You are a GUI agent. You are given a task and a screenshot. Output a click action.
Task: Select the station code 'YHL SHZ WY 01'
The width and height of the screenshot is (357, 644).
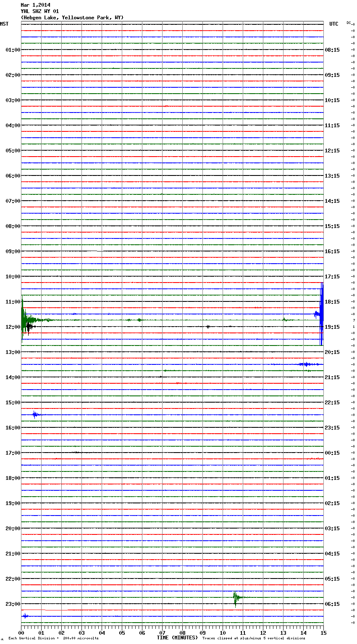pos(40,11)
